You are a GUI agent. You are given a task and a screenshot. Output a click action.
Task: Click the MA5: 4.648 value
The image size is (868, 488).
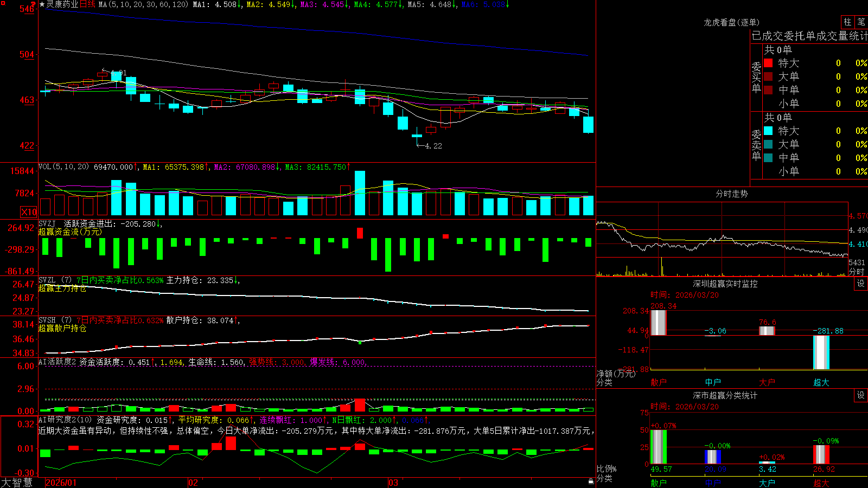(432, 4)
